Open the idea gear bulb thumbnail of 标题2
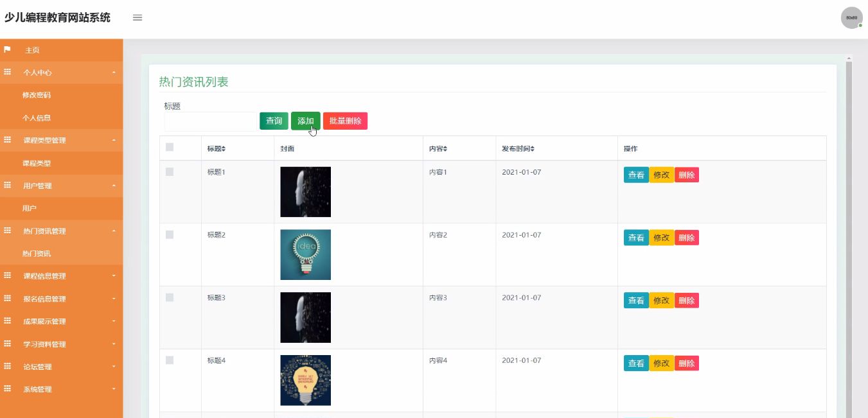 [x=306, y=255]
